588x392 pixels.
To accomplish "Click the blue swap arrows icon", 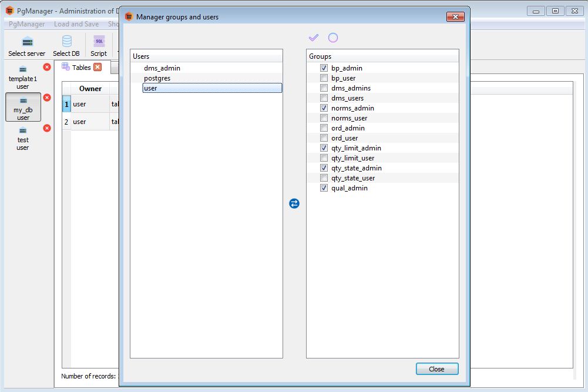I will [294, 203].
